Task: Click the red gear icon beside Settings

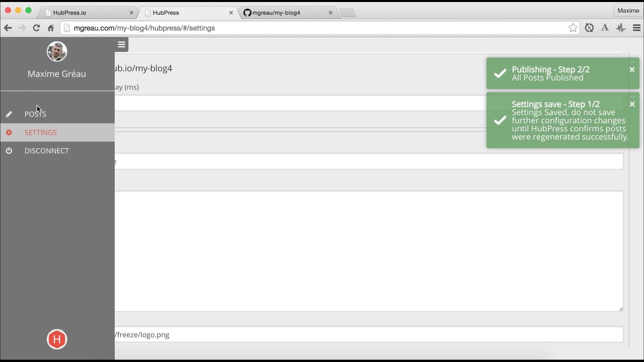Action: pos(9,132)
